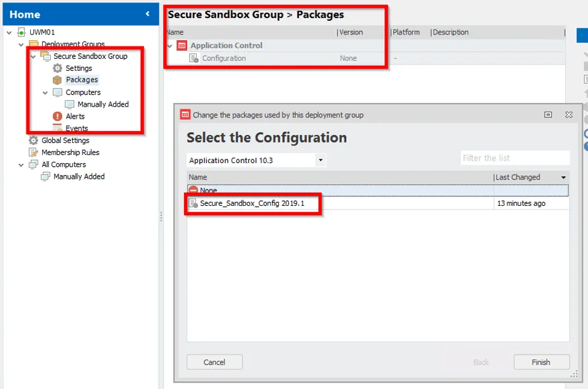Viewport: 588px width, 389px height.
Task: Click the Settings gear icon under Secure Sandbox Group
Action: (57, 68)
